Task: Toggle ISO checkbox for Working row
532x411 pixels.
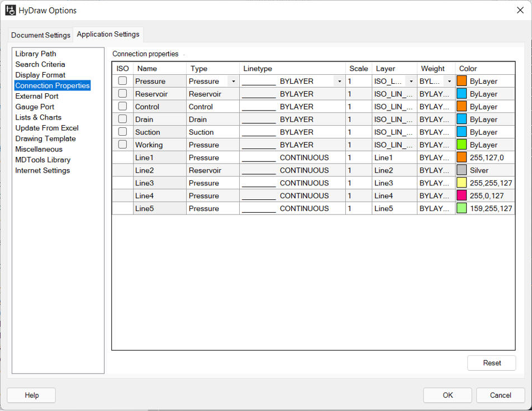Action: tap(122, 145)
